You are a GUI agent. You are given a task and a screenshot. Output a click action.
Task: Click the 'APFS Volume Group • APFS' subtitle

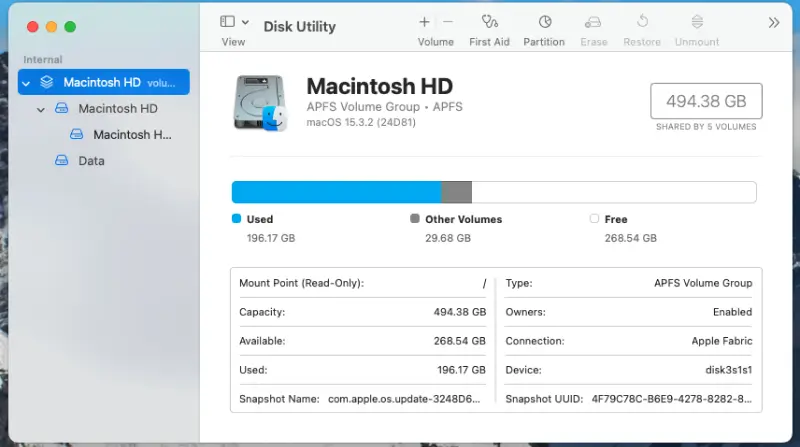tap(385, 107)
